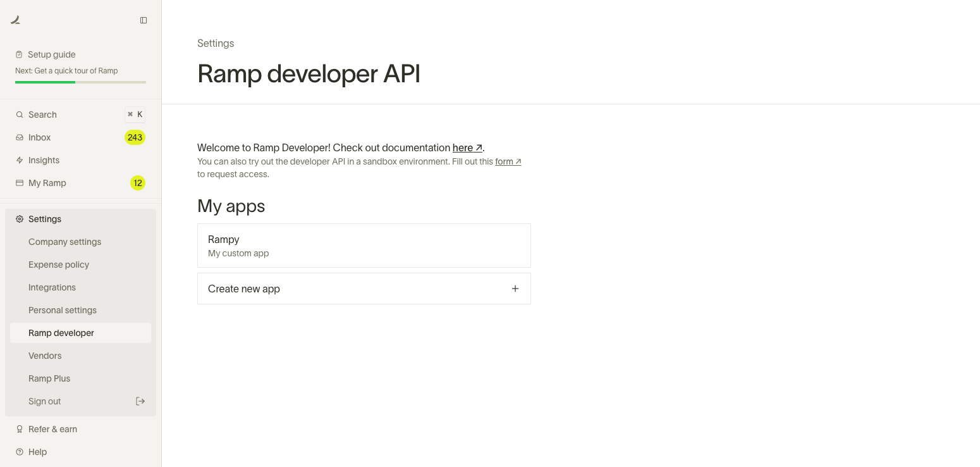This screenshot has height=467, width=980.
Task: Open the Inbox with 243 notifications
Action: [20, 137]
